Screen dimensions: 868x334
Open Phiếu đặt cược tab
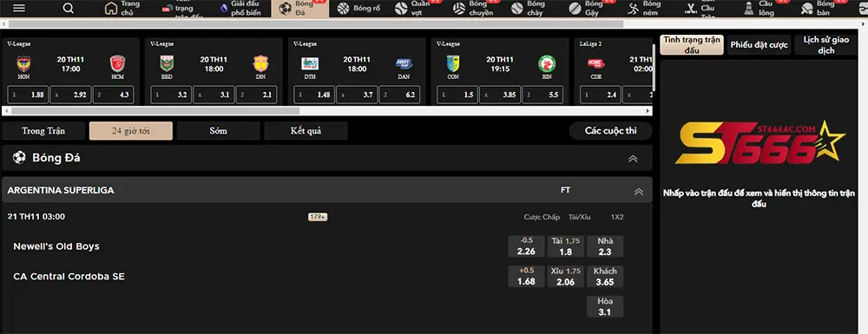[x=759, y=45]
